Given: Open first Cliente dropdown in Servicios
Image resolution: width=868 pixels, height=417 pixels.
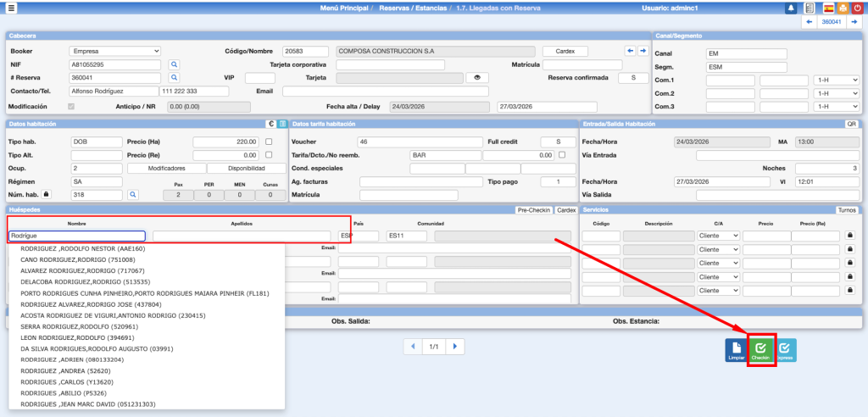Looking at the screenshot, I should point(717,236).
